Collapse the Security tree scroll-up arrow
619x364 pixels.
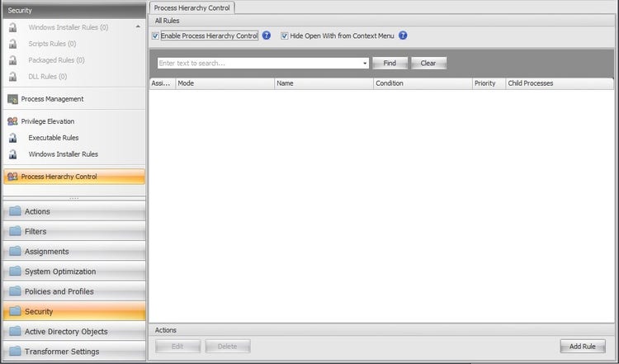(x=138, y=27)
